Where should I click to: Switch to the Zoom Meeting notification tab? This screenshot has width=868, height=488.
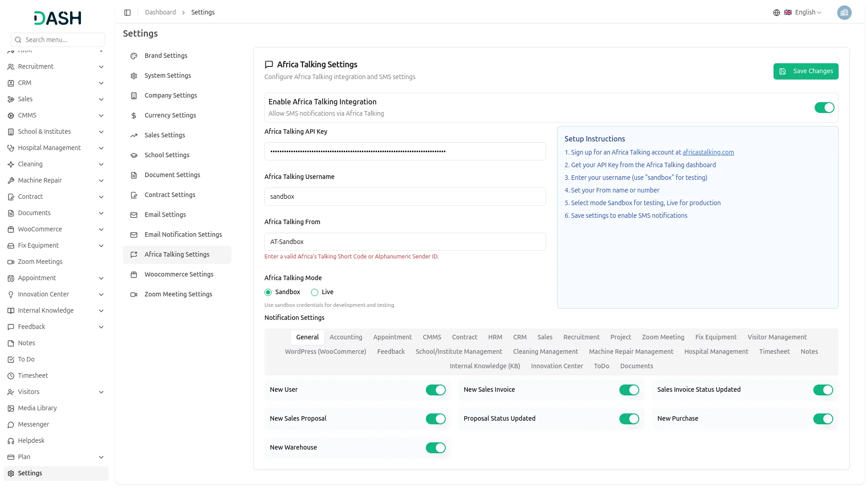pos(663,337)
